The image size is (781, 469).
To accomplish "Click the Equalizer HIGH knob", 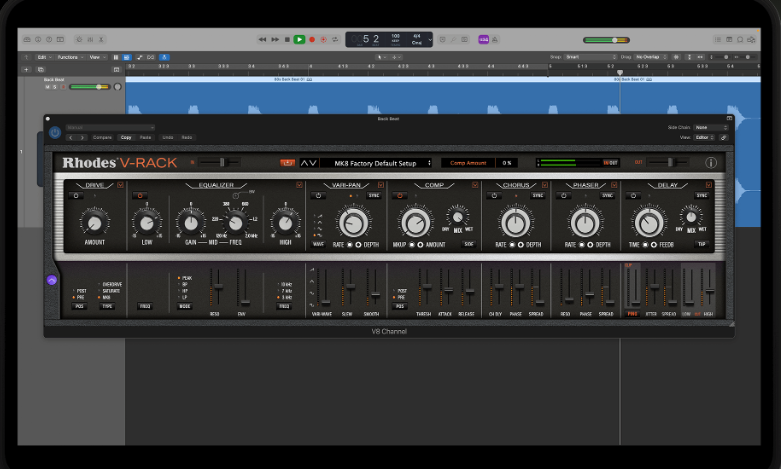I will tap(285, 223).
